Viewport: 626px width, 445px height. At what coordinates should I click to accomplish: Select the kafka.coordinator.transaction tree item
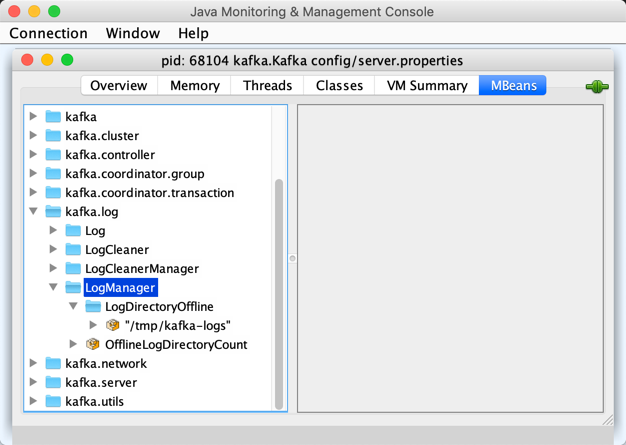point(149,193)
